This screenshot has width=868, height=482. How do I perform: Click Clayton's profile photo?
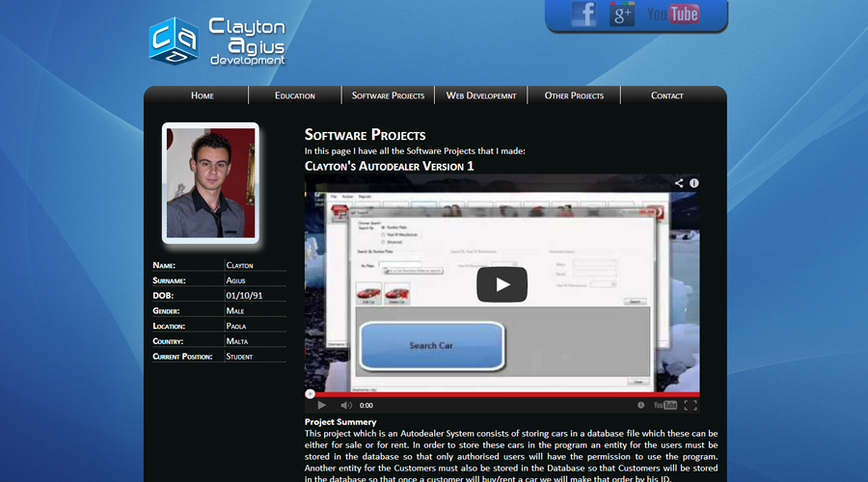pos(210,183)
